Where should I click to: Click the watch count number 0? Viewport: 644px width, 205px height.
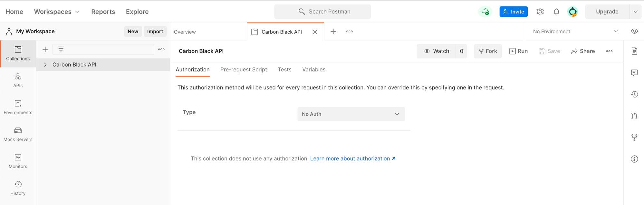click(x=461, y=51)
